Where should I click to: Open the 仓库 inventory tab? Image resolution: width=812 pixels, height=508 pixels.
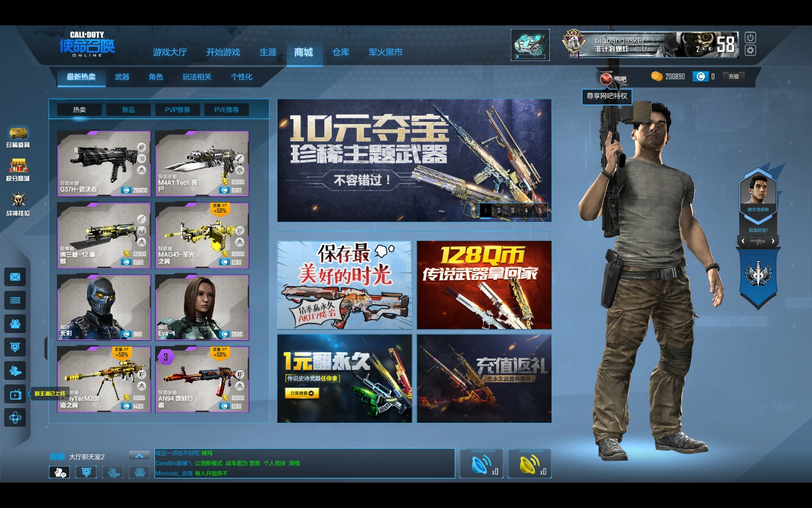pos(341,52)
